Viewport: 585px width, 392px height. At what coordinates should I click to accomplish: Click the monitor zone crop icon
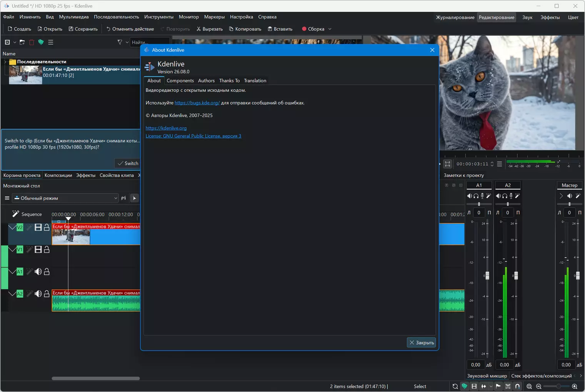[447, 164]
